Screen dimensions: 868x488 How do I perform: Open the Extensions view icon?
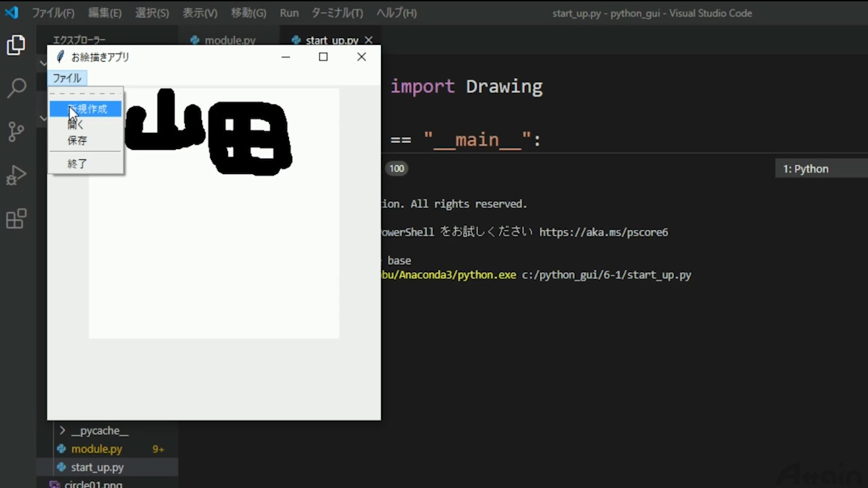click(x=16, y=219)
